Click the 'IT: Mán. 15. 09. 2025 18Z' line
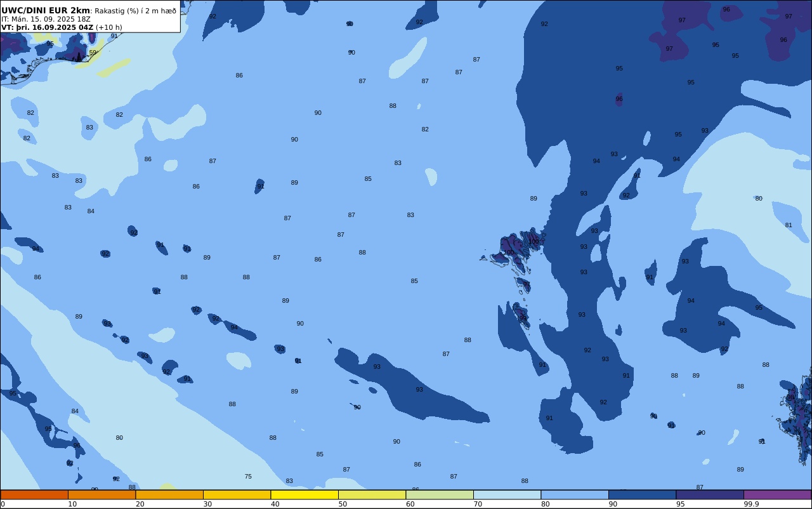This screenshot has width=812, height=509. pos(46,19)
